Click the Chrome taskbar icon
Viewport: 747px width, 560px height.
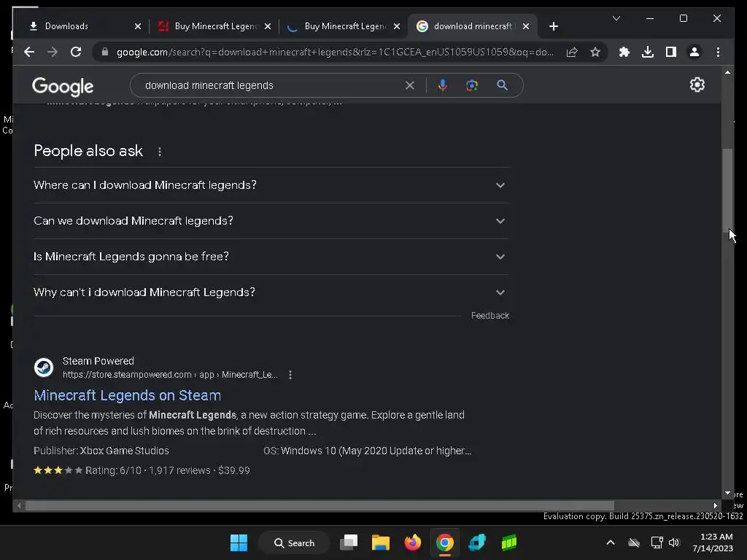tap(444, 542)
